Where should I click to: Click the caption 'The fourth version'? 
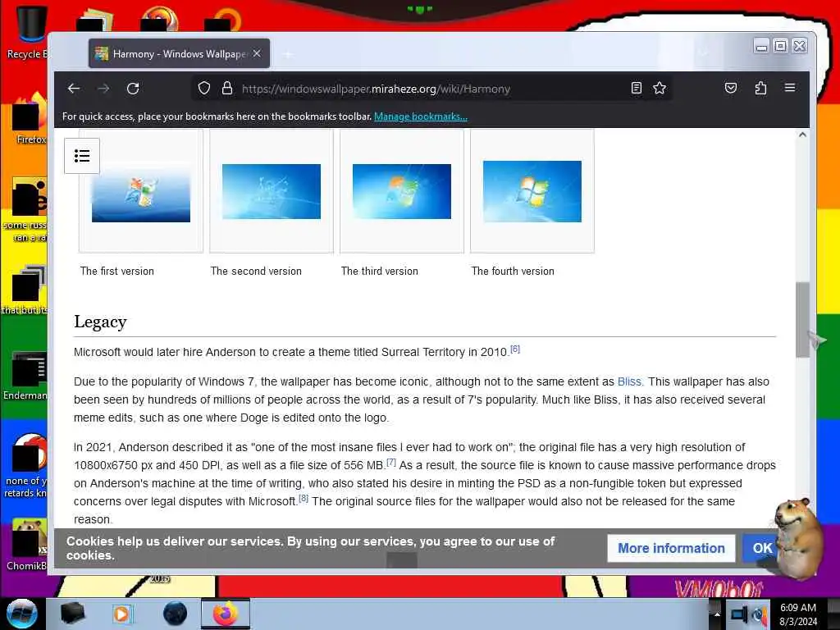[513, 271]
